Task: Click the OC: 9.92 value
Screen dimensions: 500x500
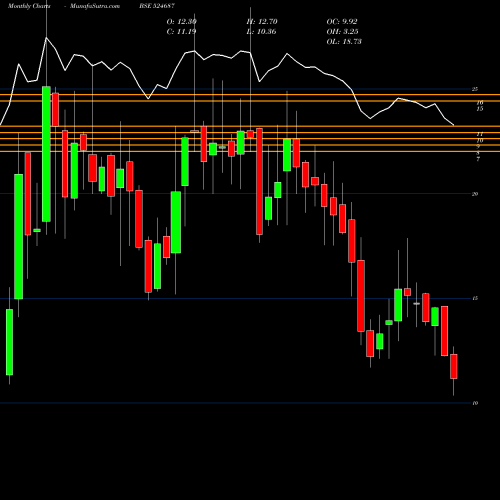Action: pyautogui.click(x=342, y=22)
